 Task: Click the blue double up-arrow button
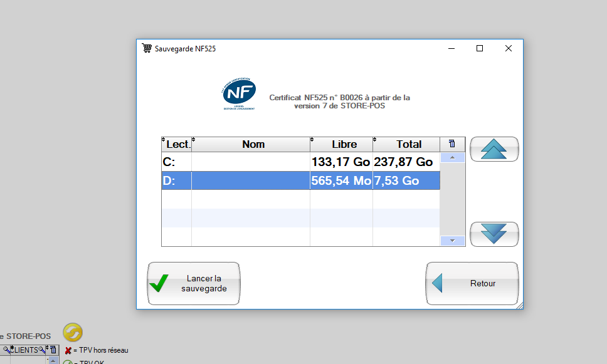tap(494, 149)
